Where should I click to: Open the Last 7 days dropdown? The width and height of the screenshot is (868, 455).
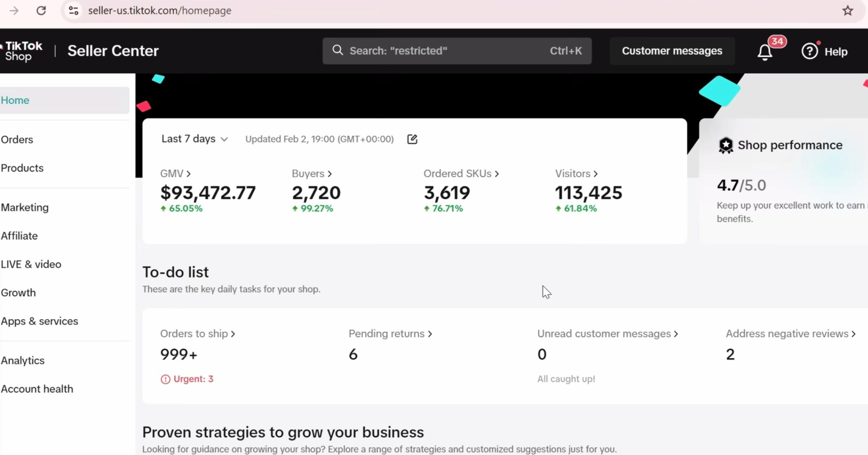click(x=194, y=139)
